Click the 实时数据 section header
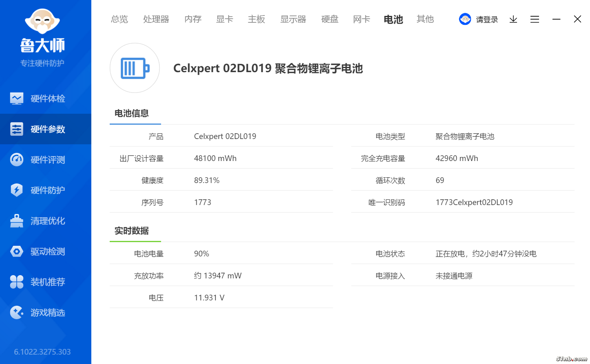The height and width of the screenshot is (364, 590). coord(132,231)
